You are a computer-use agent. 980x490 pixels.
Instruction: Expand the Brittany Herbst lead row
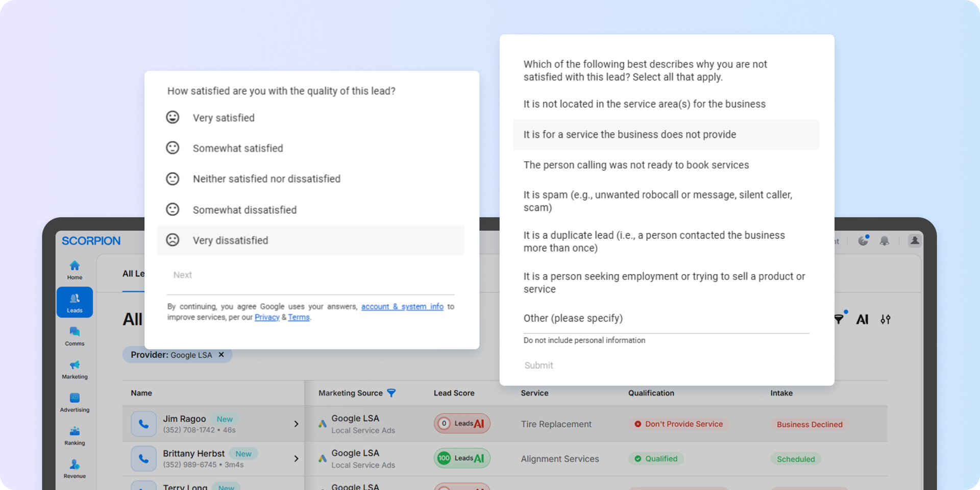click(x=296, y=458)
